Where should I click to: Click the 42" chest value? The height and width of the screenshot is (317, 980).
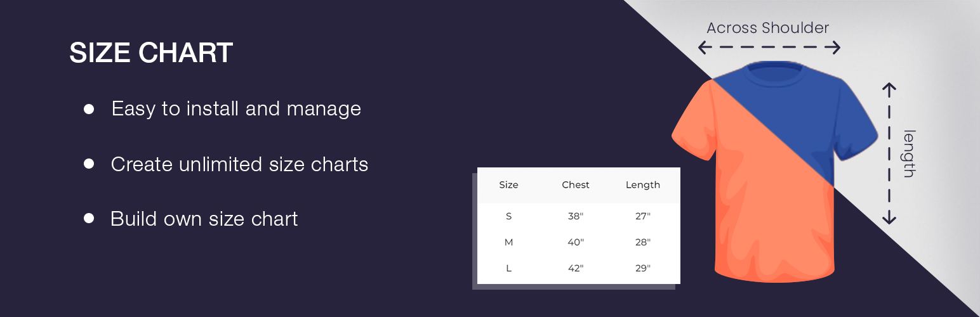coord(576,268)
